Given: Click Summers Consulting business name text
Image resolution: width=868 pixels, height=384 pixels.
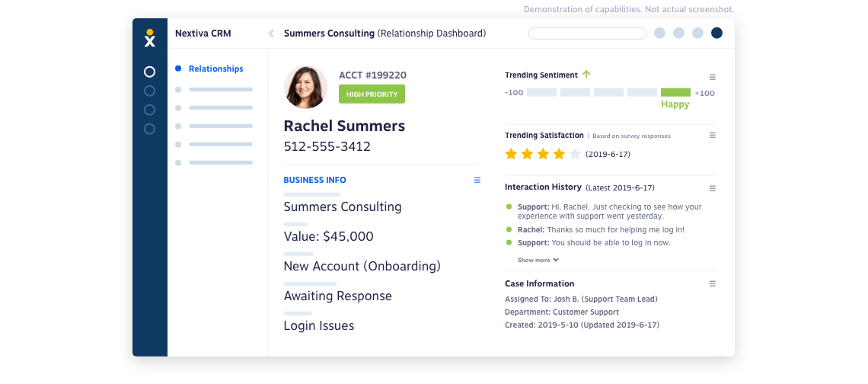Looking at the screenshot, I should (x=343, y=206).
